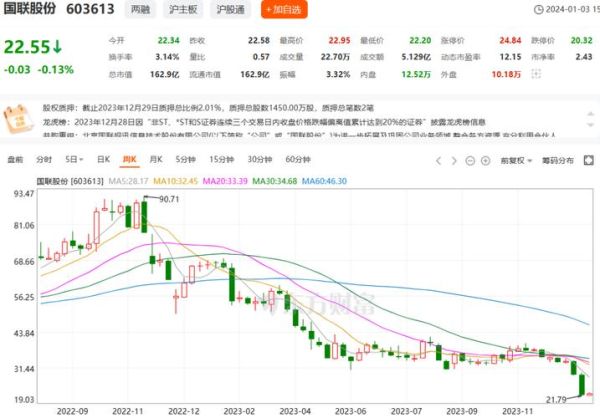Image resolution: width=600 pixels, height=418 pixels.
Task: Switch to the 30分钟 chart tab
Action: pos(259,160)
